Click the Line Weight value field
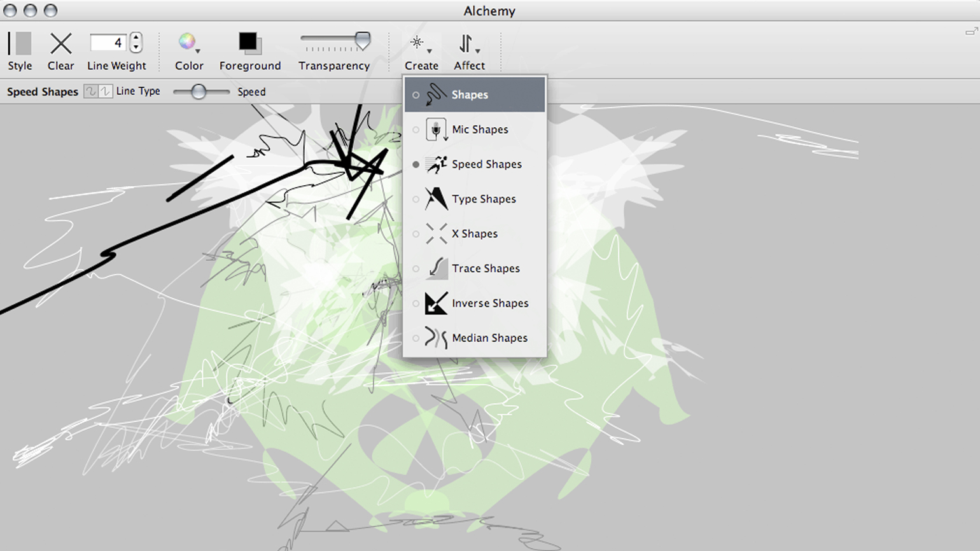 tap(108, 43)
